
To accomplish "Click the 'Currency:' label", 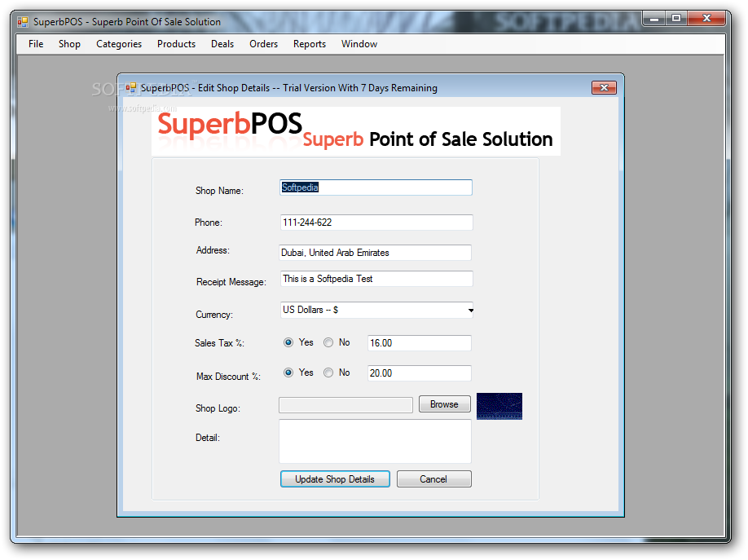I will pyautogui.click(x=214, y=315).
